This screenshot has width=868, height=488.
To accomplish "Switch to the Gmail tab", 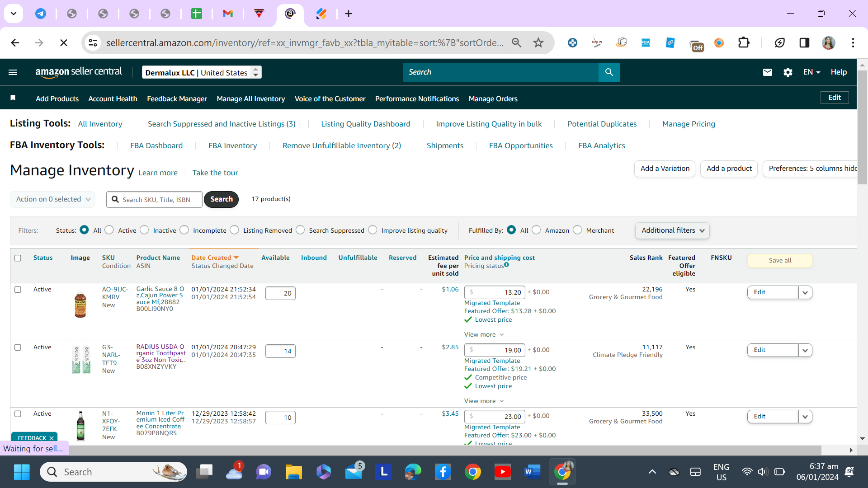I will pyautogui.click(x=228, y=14).
